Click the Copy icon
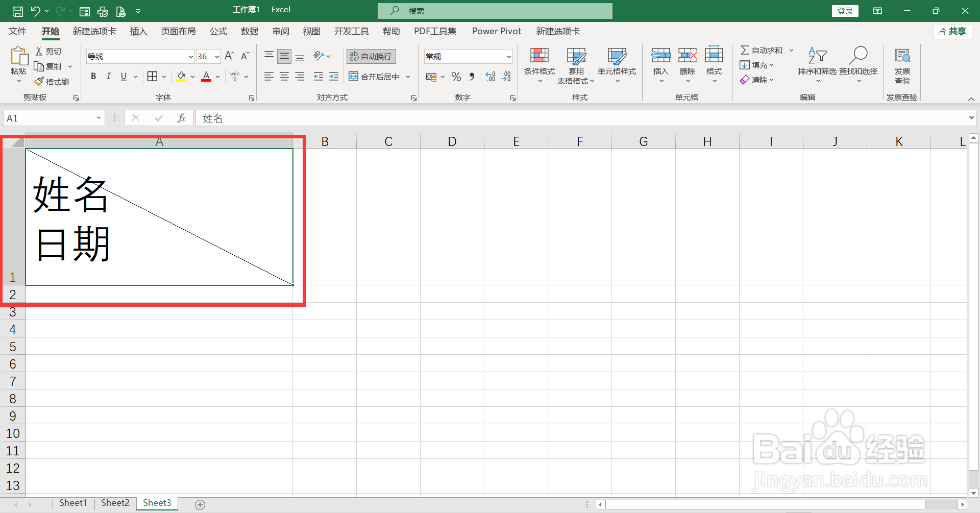 [39, 66]
